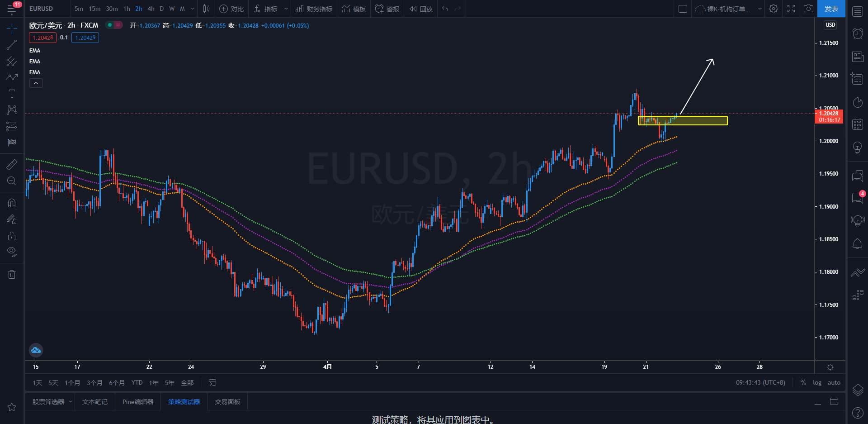Select the Text annotation tool
This screenshot has width=868, height=424.
12,94
